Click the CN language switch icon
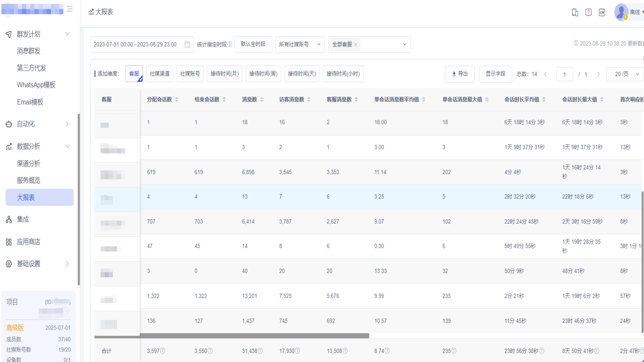The height and width of the screenshot is (362, 644). tap(602, 12)
